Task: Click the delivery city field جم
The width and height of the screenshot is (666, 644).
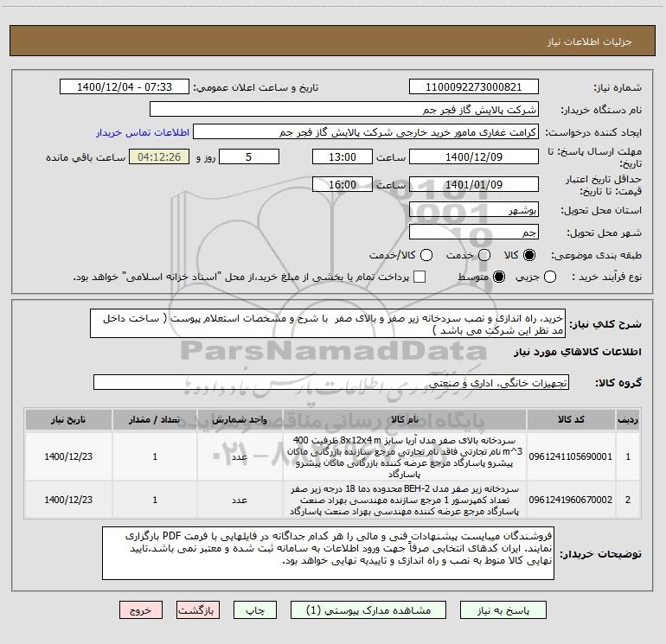Action: [x=474, y=232]
